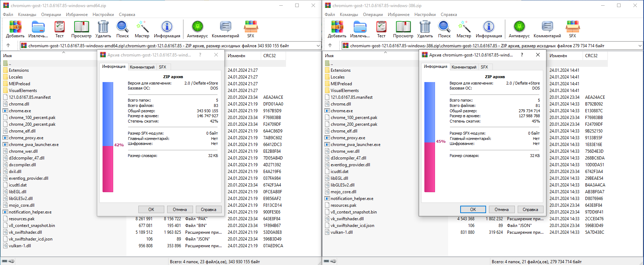Click the Add (Добавить) icon in left window
Viewport: 644px width, 265px height.
(15, 29)
